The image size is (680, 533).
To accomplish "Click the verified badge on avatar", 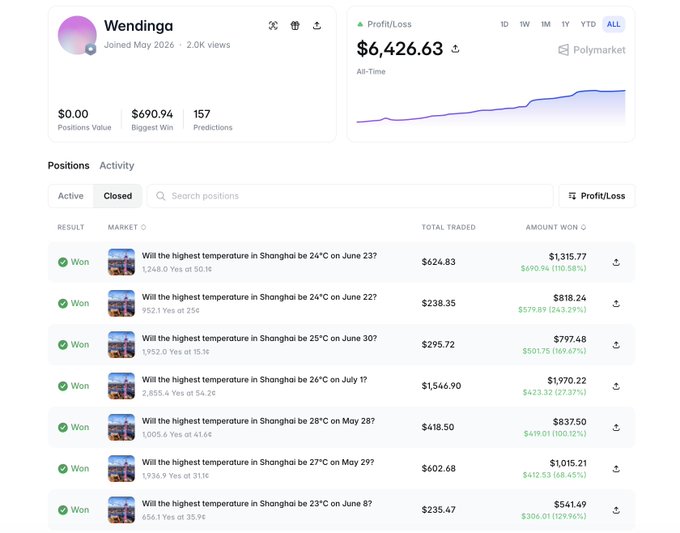I will point(90,49).
